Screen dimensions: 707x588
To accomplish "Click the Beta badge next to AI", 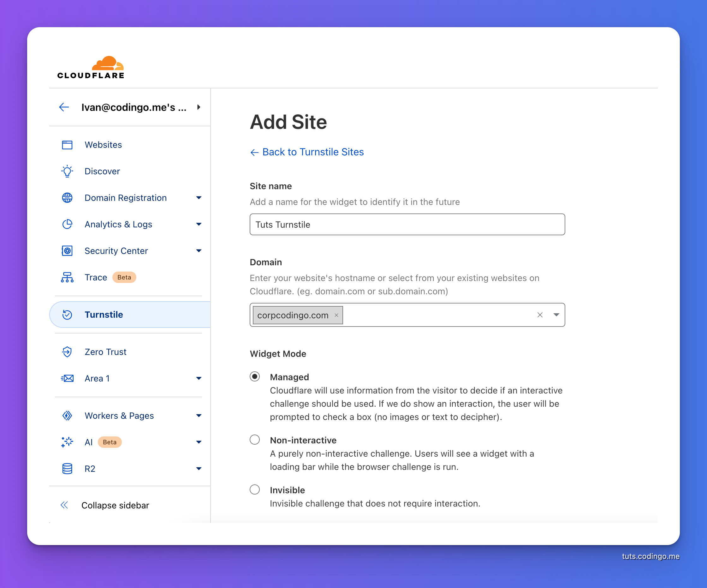I will tap(110, 442).
